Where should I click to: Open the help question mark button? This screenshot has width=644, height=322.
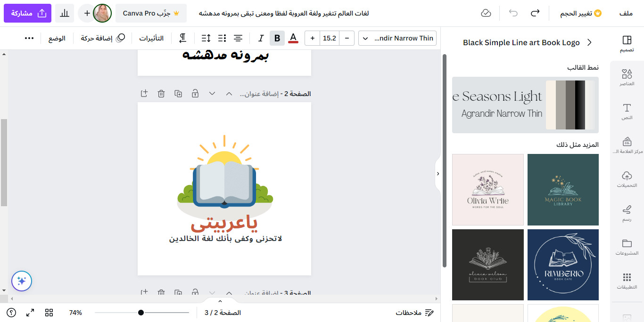[11, 313]
